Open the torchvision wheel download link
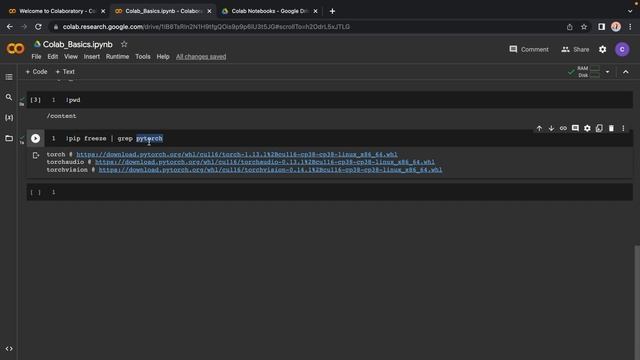 270,170
